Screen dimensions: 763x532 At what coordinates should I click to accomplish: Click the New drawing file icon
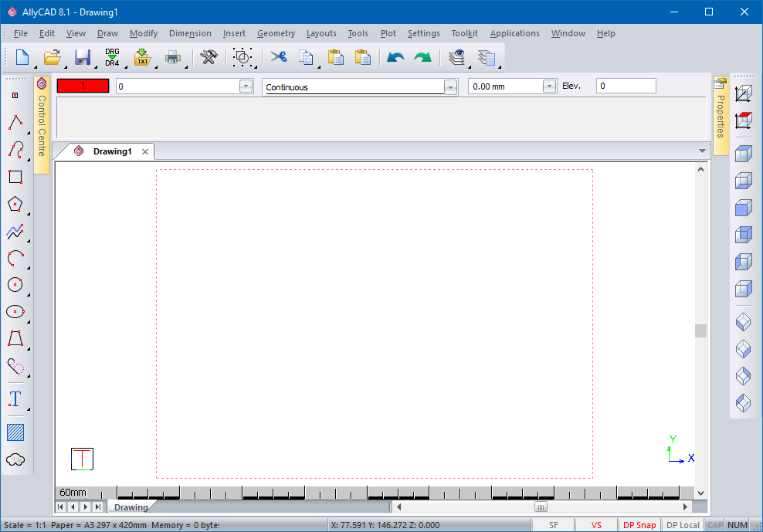22,57
